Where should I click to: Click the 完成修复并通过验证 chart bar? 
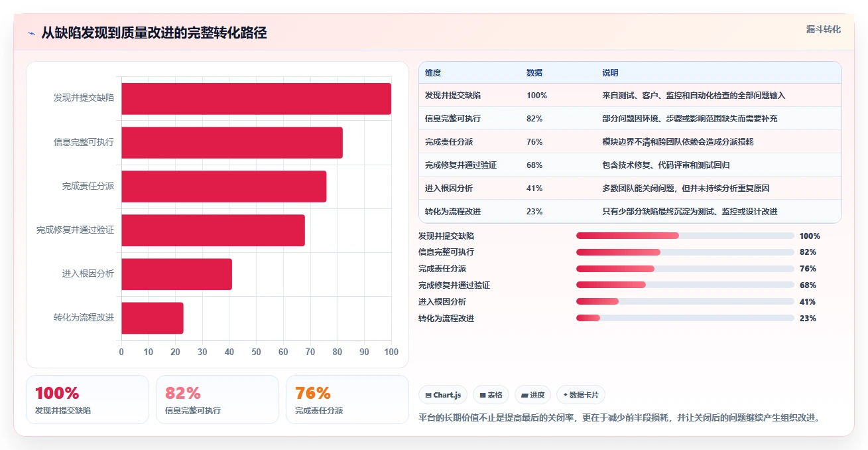coord(213,230)
